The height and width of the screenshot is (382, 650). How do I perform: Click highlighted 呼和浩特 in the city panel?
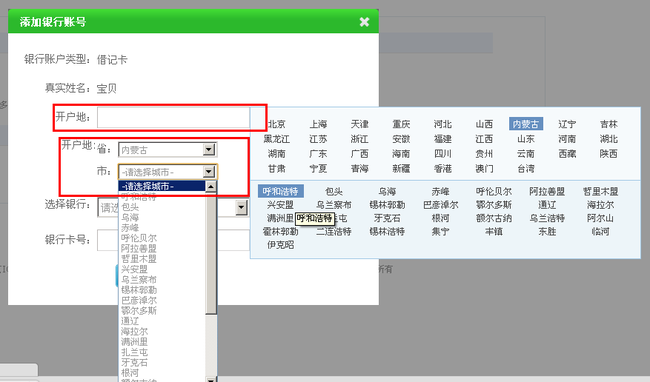281,191
